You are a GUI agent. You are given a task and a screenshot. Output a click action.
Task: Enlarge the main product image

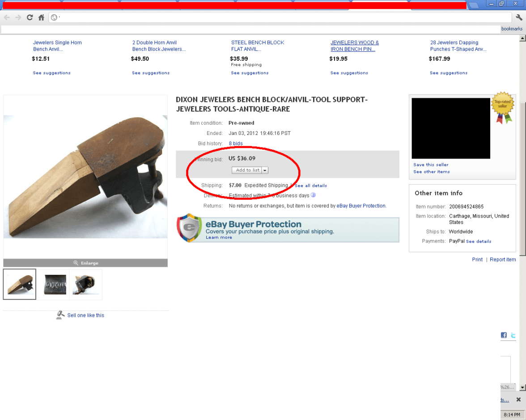[x=85, y=263]
